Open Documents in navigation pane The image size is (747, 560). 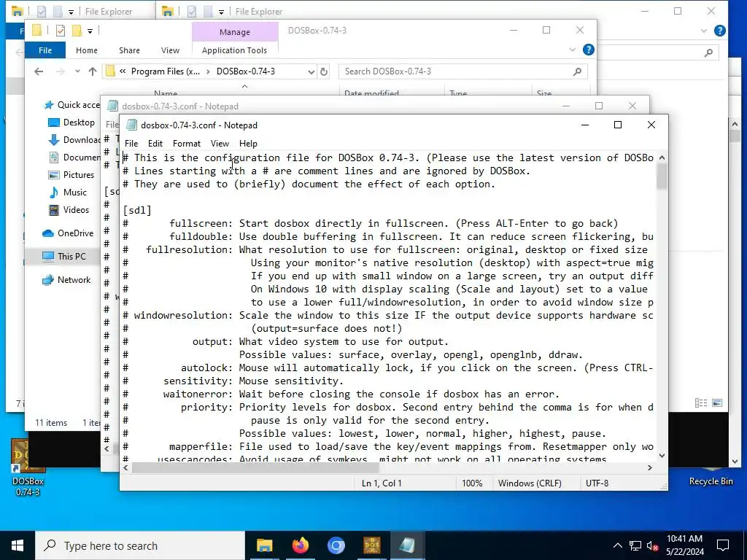tap(74, 157)
